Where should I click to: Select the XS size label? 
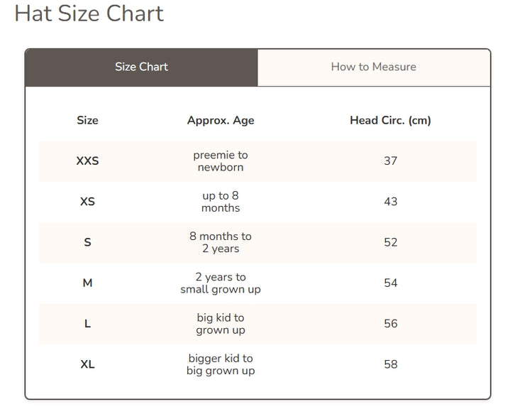click(87, 202)
